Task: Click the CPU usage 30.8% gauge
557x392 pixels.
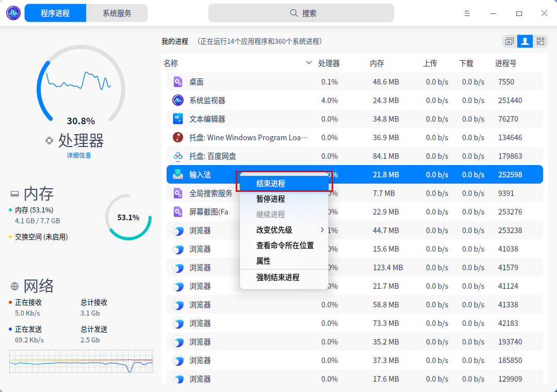Action: (81, 85)
